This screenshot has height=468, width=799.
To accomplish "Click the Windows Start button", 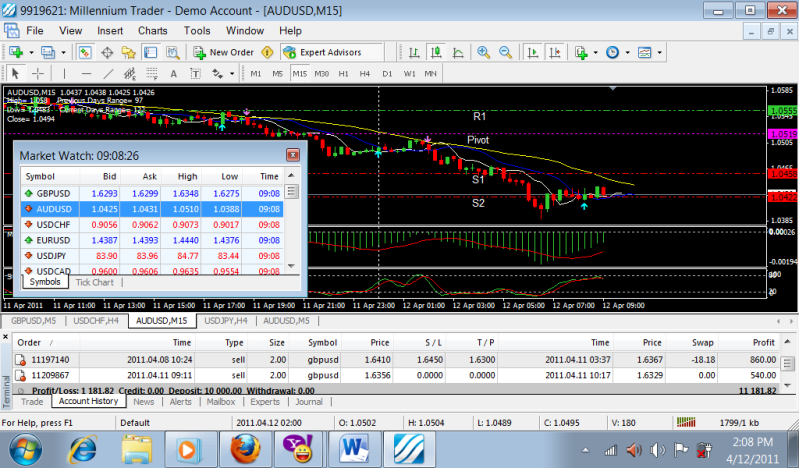I will [x=25, y=450].
